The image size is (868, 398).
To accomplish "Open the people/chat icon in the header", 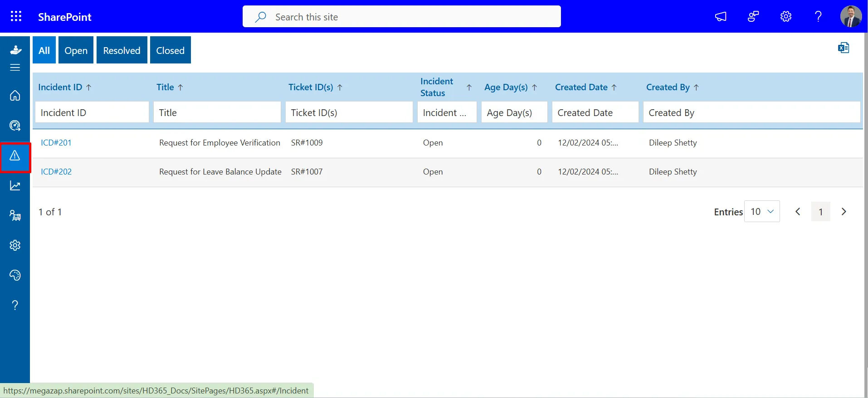I will [753, 17].
